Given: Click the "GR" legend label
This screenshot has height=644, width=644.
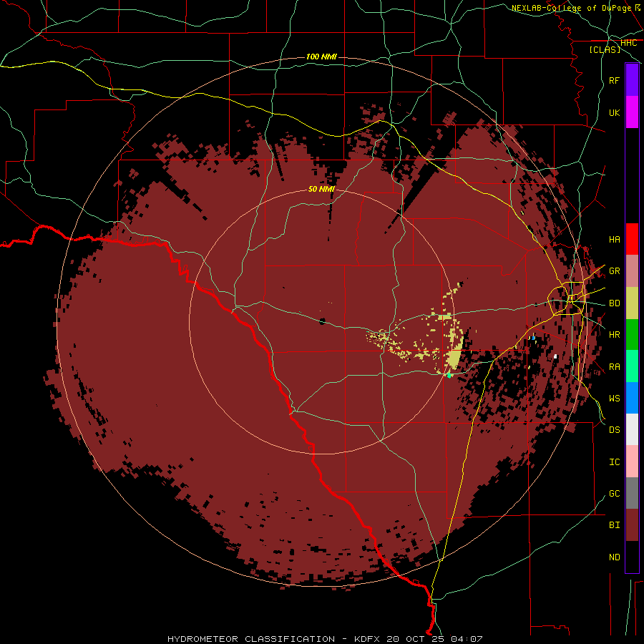Looking at the screenshot, I should (x=614, y=271).
